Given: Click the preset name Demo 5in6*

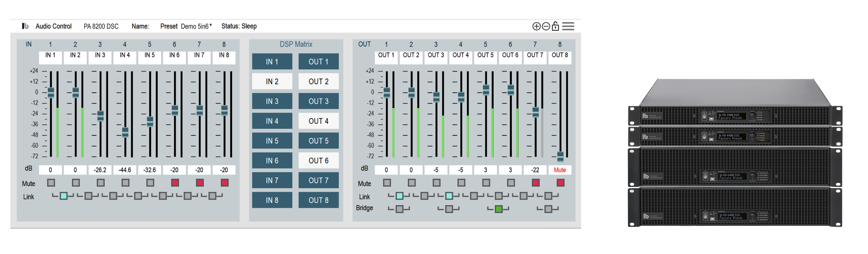Looking at the screenshot, I should (x=196, y=26).
